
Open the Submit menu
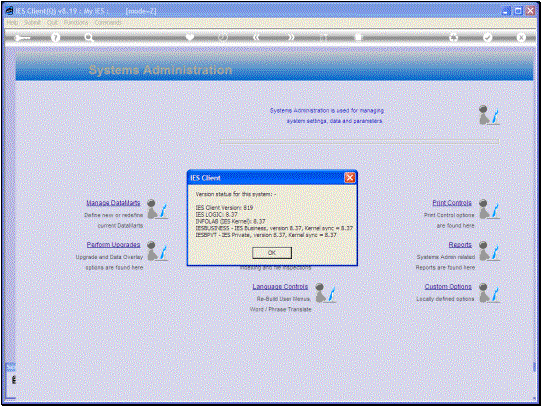(32, 22)
